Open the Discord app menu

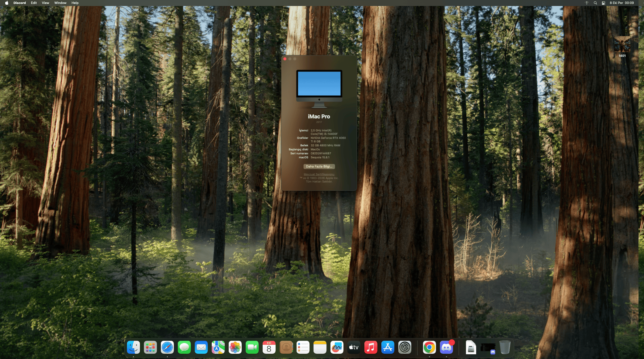coord(20,3)
